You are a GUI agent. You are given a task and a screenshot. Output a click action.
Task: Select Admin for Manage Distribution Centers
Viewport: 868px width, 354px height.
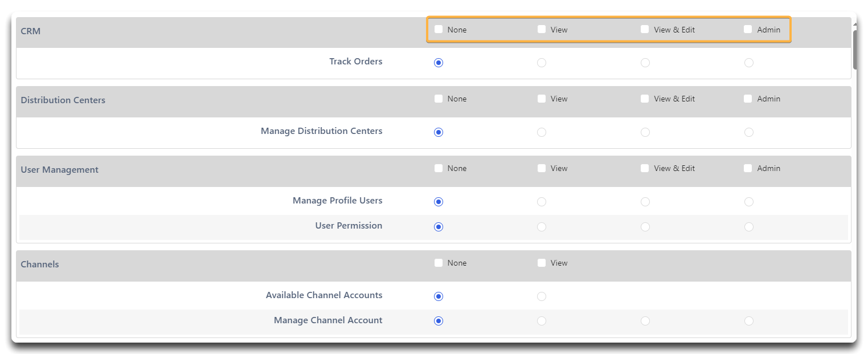tap(749, 132)
